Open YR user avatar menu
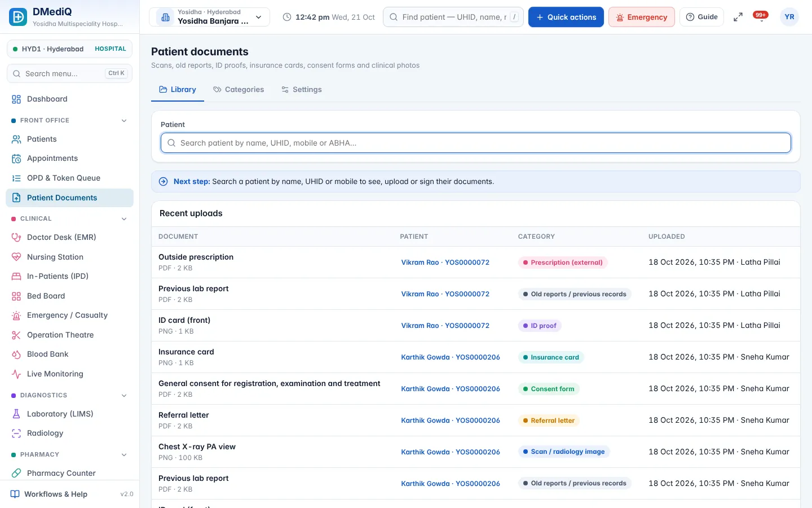Viewport: 812px width, 508px height. click(789, 17)
